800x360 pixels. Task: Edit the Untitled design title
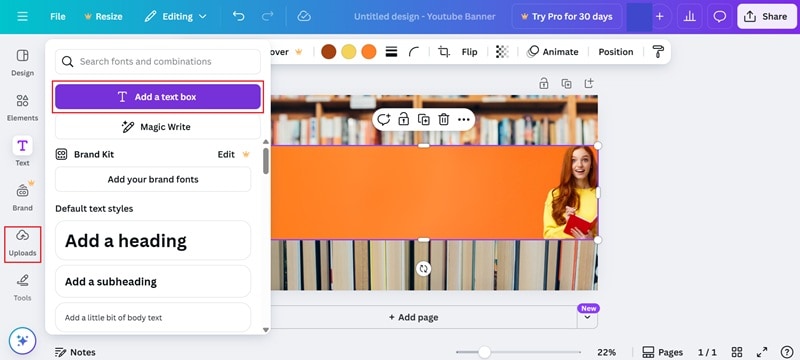coord(424,16)
